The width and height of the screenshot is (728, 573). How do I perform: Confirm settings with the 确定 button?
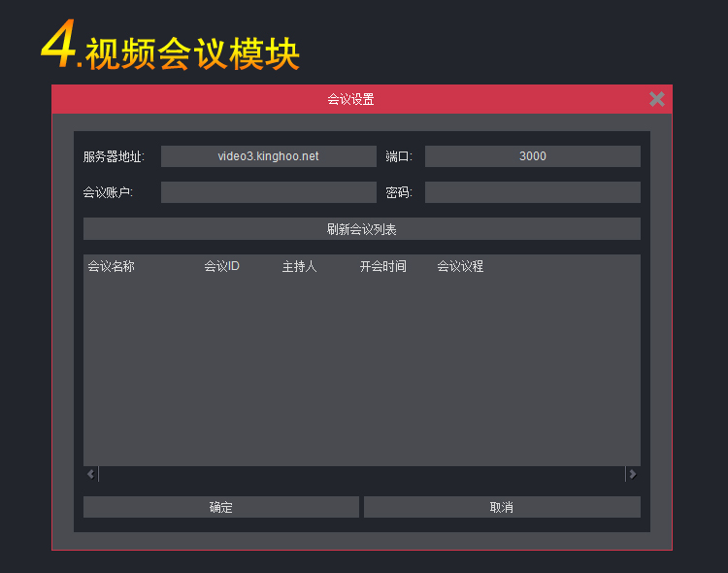click(x=220, y=507)
